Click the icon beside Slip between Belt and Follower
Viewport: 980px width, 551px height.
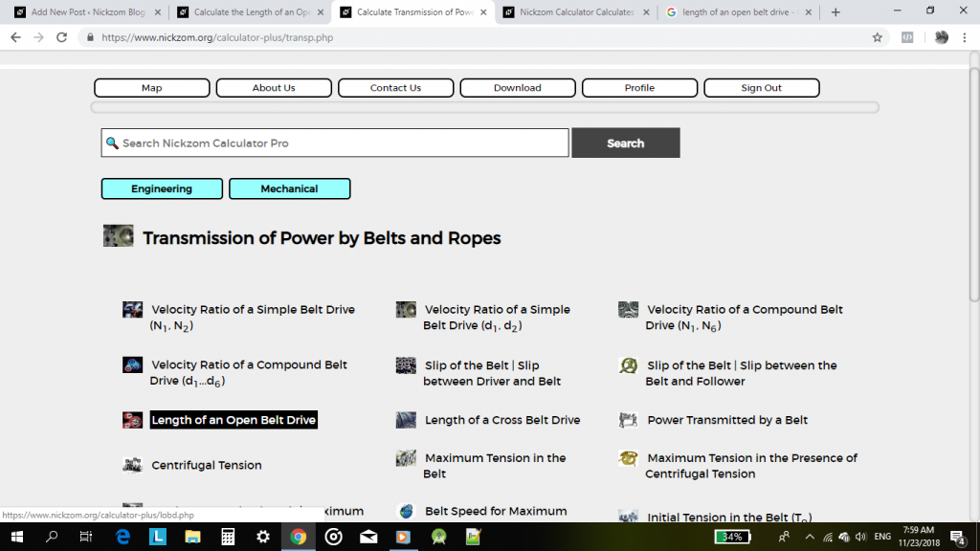coord(628,365)
